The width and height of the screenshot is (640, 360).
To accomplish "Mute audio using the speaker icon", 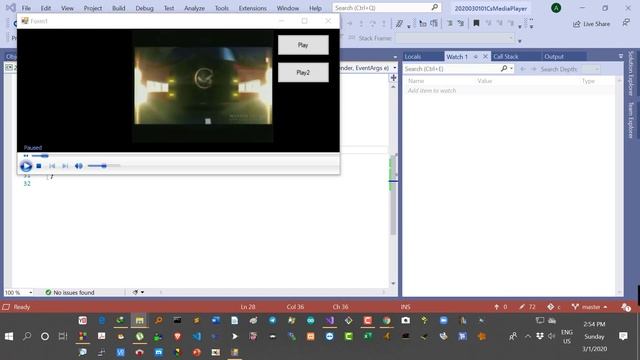I will (x=78, y=166).
